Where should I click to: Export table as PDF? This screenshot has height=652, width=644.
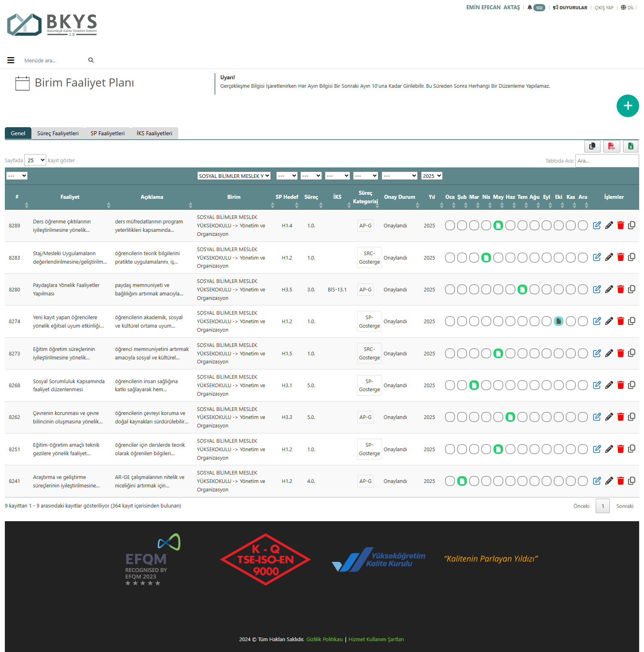pyautogui.click(x=611, y=146)
